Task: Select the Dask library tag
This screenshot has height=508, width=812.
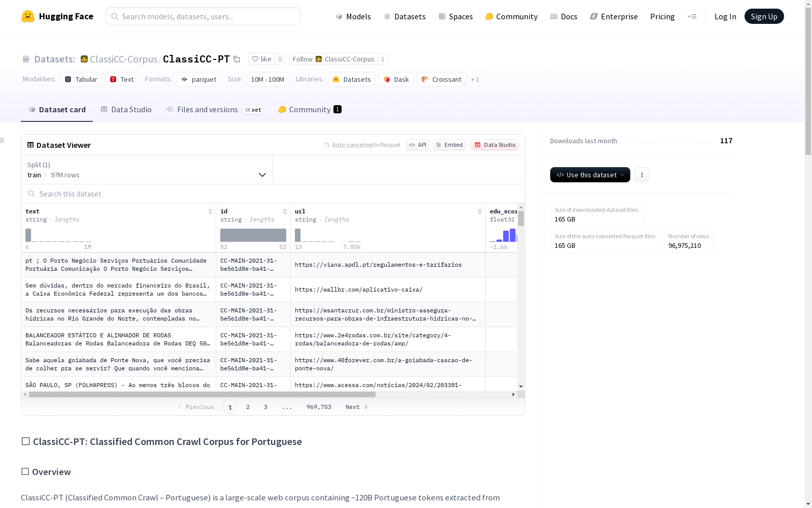Action: coord(396,79)
